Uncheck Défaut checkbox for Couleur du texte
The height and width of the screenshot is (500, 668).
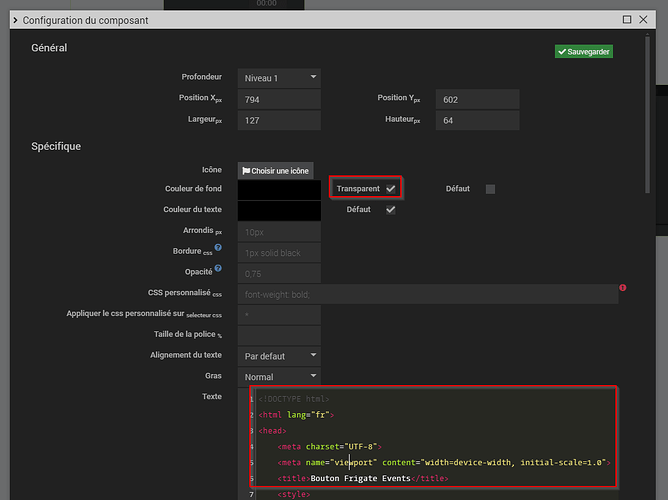[390, 210]
